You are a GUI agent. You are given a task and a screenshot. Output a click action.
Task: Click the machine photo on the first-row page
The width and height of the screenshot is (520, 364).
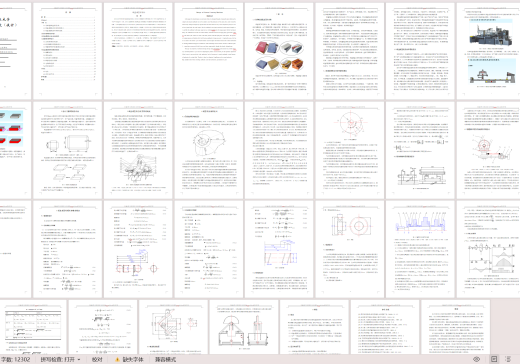pos(491,34)
